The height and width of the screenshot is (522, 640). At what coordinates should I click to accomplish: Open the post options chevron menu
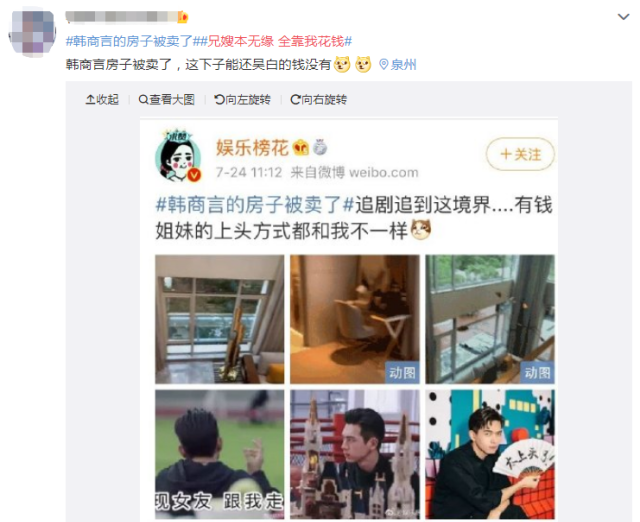pos(623,17)
